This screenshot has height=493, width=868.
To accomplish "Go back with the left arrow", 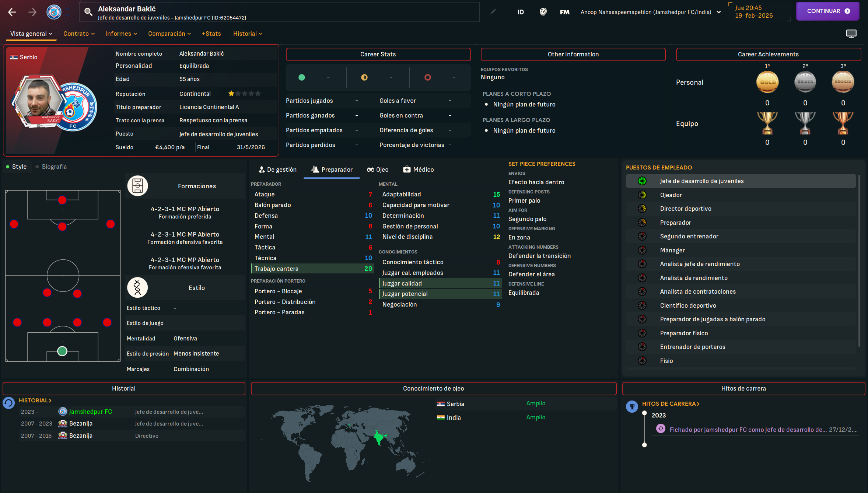I will coord(12,12).
